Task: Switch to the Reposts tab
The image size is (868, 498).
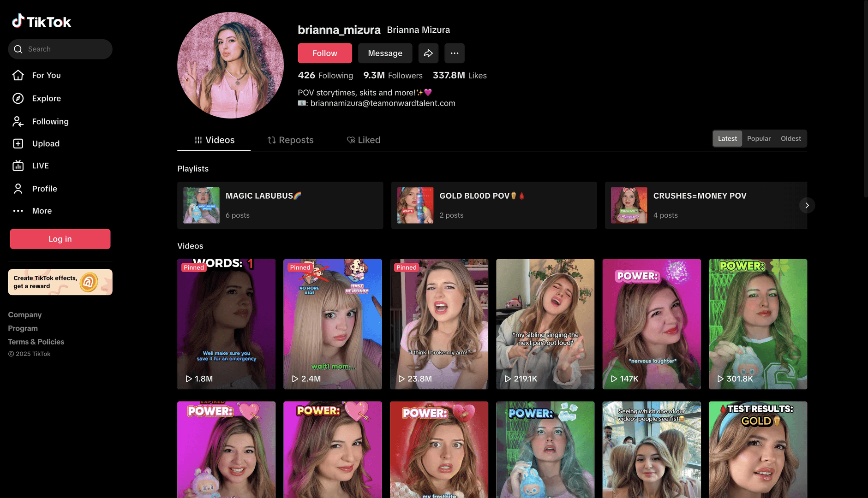Action: [290, 140]
